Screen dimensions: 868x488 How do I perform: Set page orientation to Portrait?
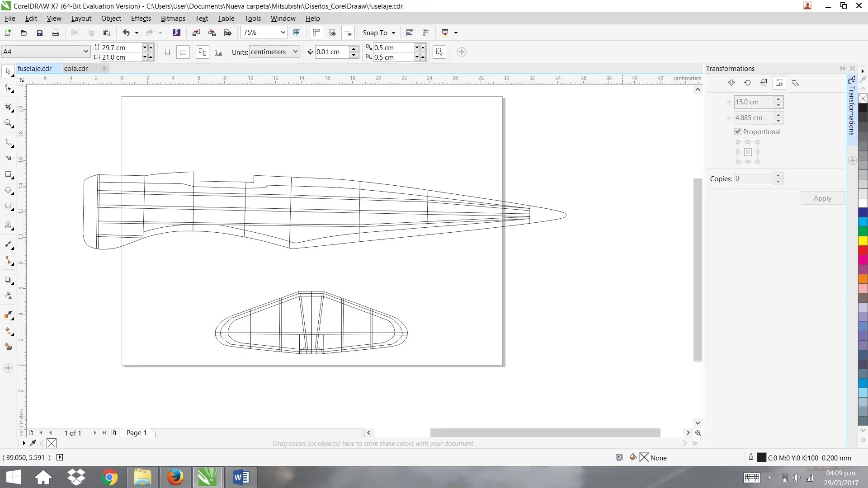point(167,52)
